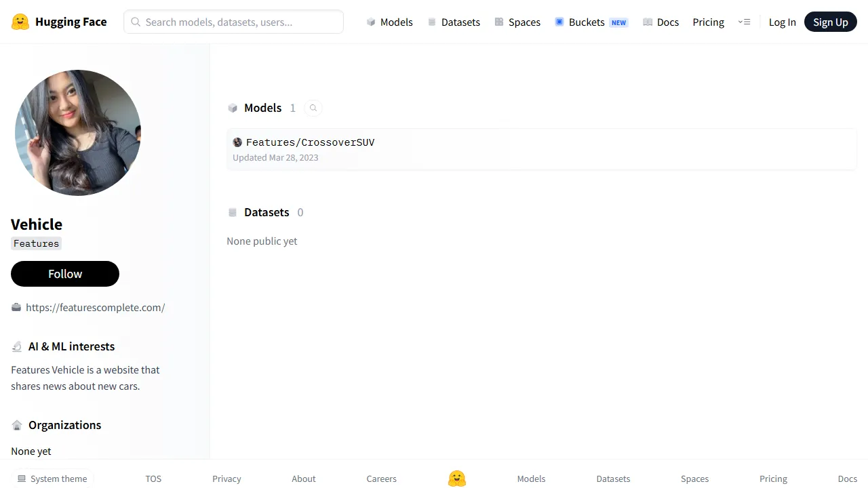
Task: Open the TOS footer link
Action: pyautogui.click(x=153, y=479)
